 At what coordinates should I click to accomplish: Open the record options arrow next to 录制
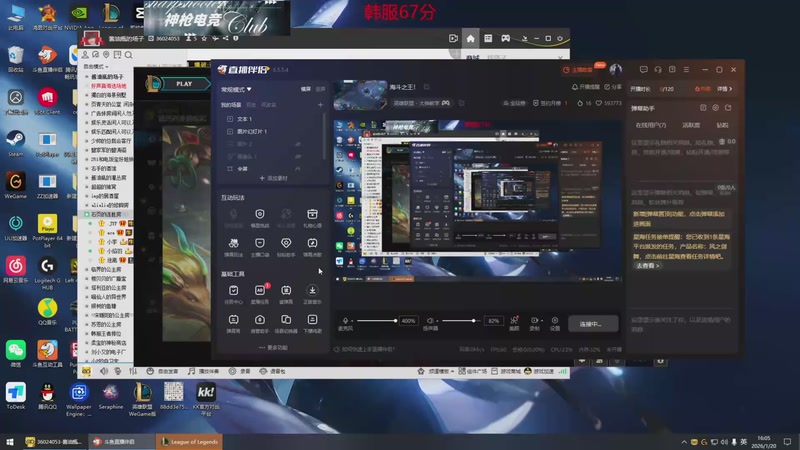point(541,321)
